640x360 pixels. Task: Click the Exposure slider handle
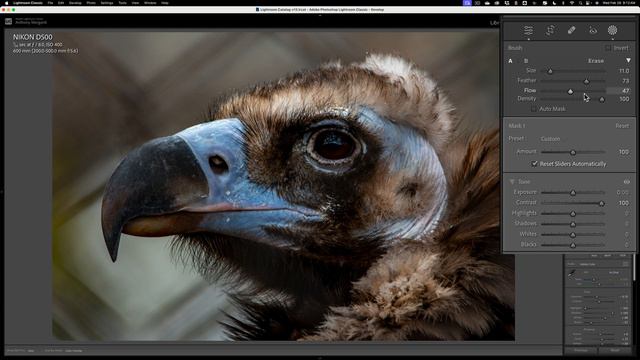[x=573, y=192]
